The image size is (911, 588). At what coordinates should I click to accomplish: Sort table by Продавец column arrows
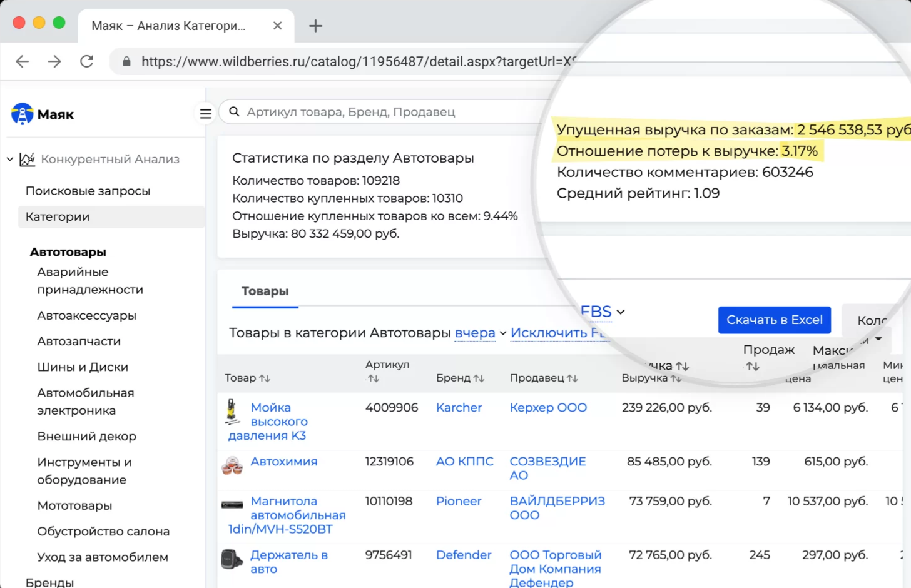(572, 378)
